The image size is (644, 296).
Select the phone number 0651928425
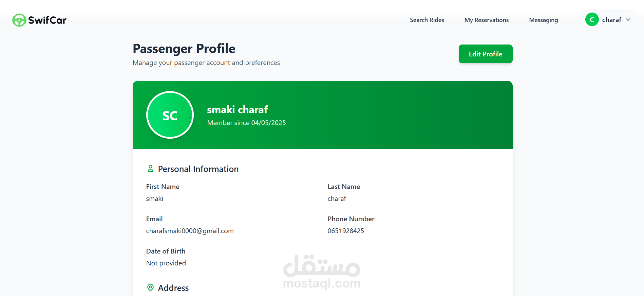346,231
